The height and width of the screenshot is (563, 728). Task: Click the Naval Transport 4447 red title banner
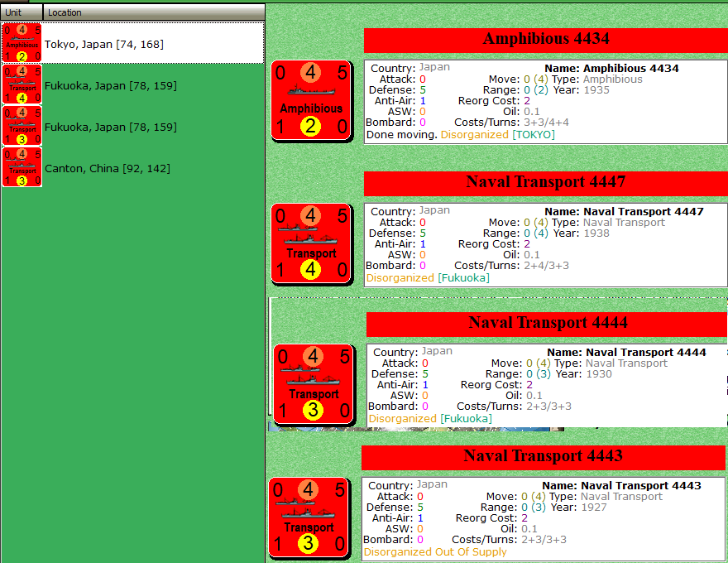[x=546, y=184]
